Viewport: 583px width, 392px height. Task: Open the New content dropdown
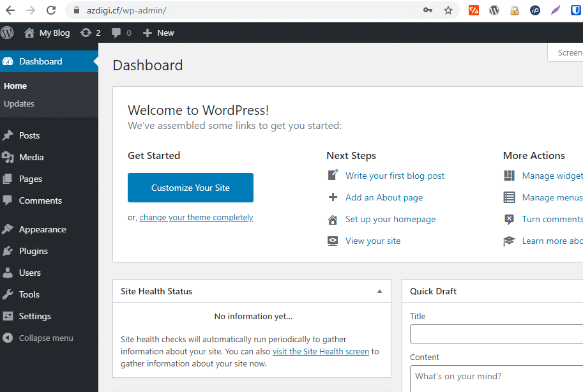(x=158, y=33)
